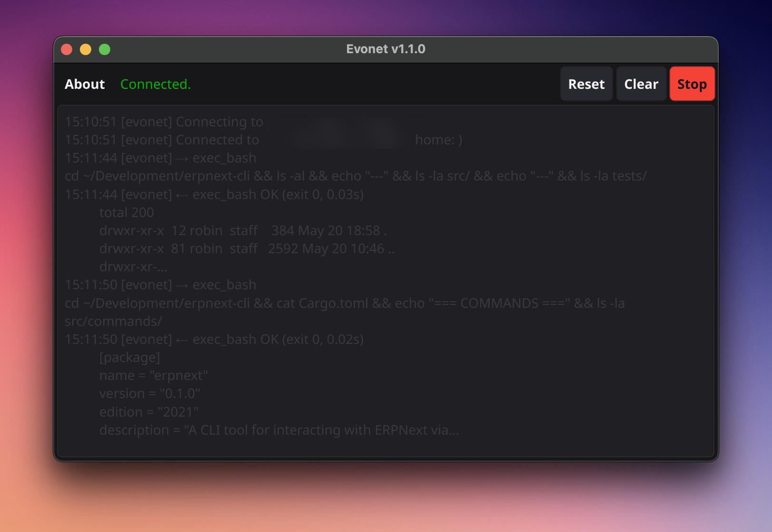Clear the log output
This screenshot has width=772, height=532.
tap(641, 84)
